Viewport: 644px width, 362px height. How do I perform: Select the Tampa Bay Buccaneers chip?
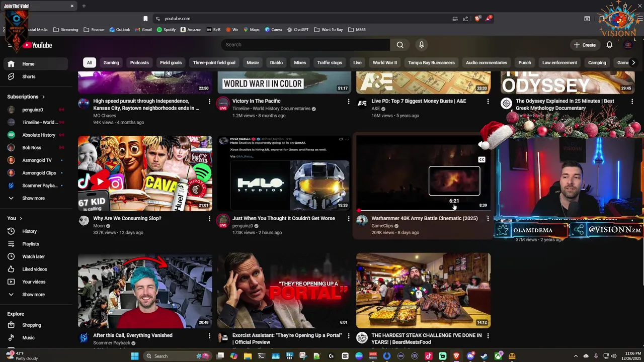431,63
